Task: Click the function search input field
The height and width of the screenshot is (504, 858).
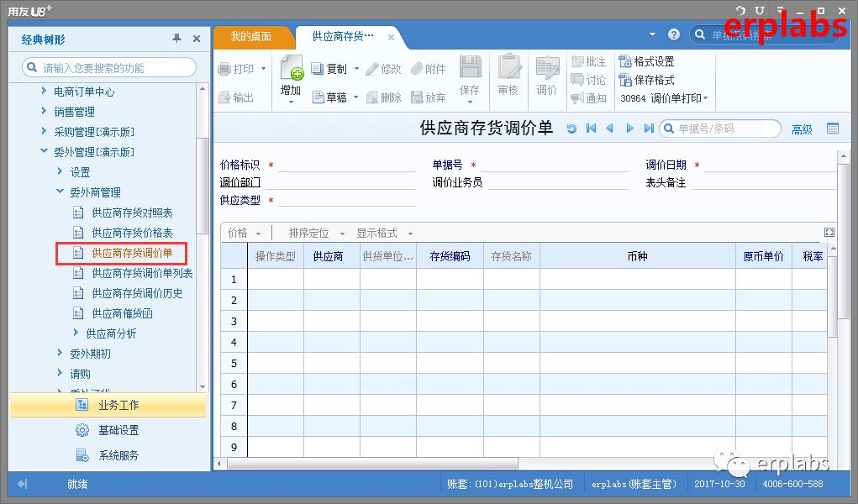Action: (109, 67)
